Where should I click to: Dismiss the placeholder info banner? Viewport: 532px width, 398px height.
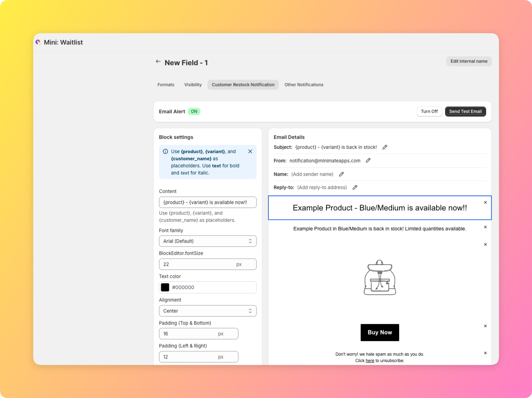(250, 151)
